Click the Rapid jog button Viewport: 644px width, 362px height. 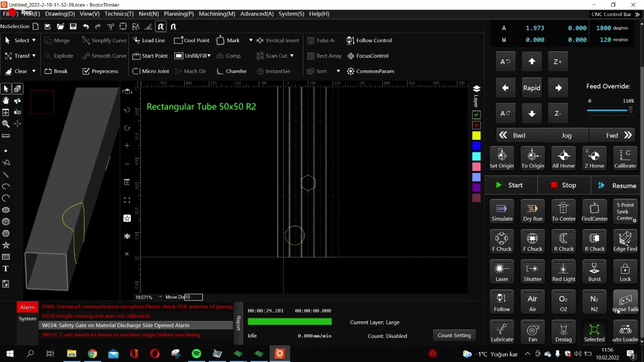532,88
